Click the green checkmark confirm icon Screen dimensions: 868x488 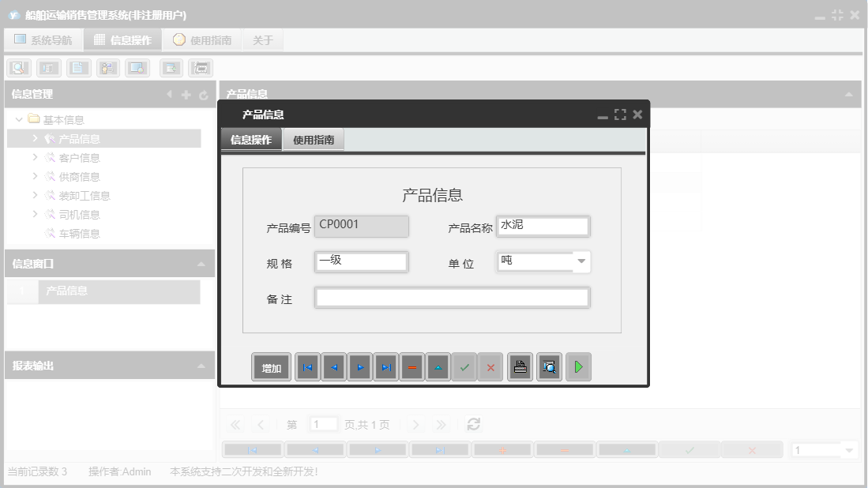[464, 366]
